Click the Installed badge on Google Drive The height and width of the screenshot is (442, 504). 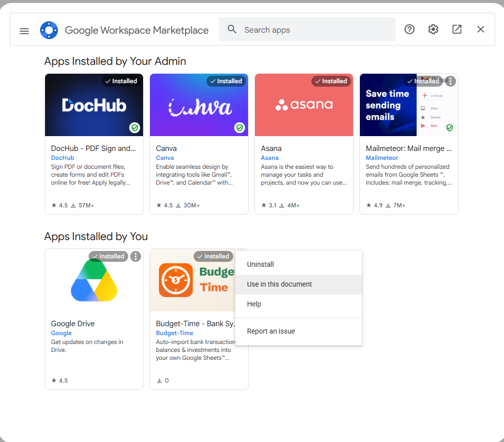108,256
